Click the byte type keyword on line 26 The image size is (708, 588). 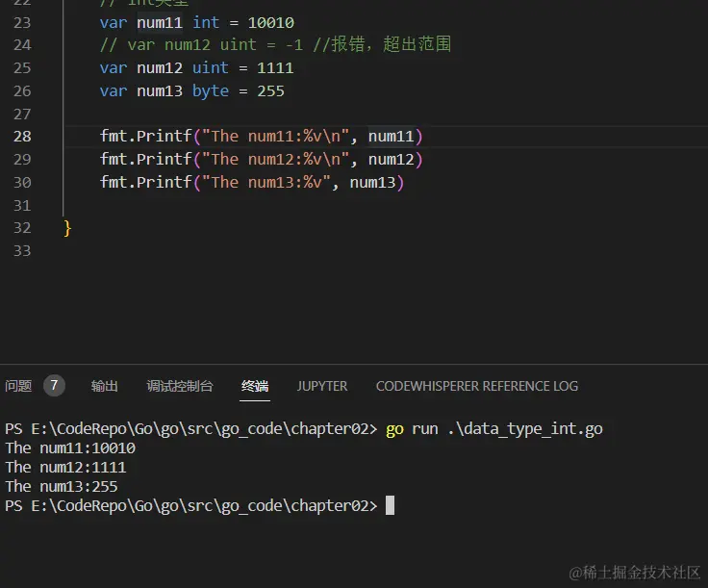click(211, 91)
